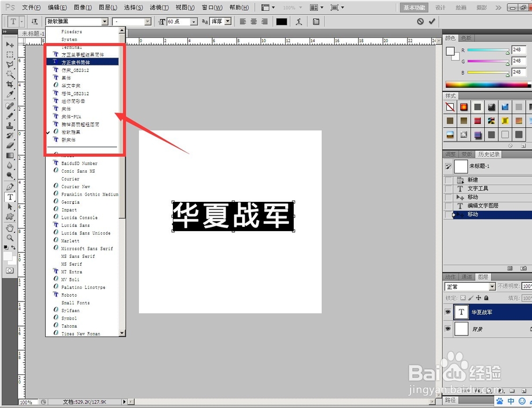Open the 文件(F) menu
Image resolution: width=532 pixels, height=408 pixels.
click(x=31, y=7)
